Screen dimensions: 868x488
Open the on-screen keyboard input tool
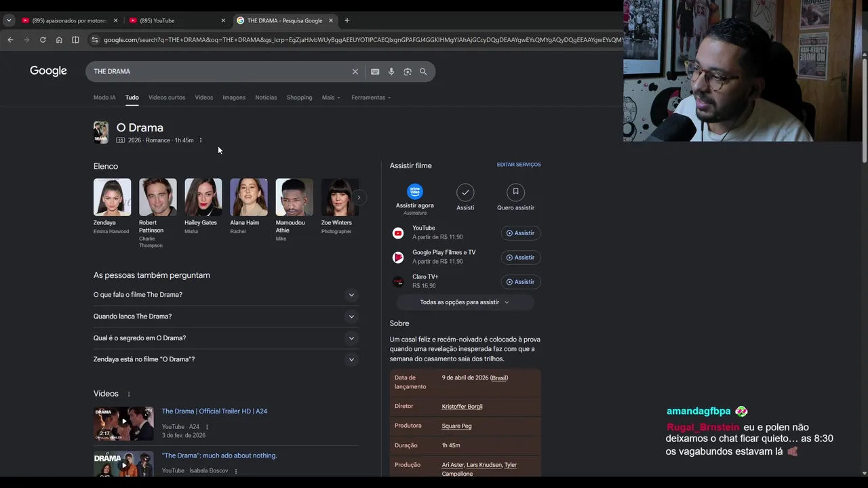[375, 71]
